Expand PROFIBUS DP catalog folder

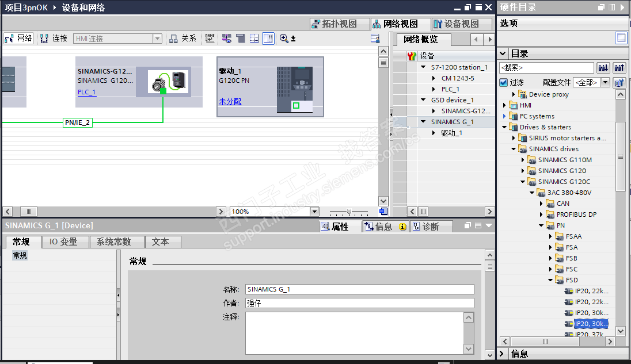click(x=541, y=214)
